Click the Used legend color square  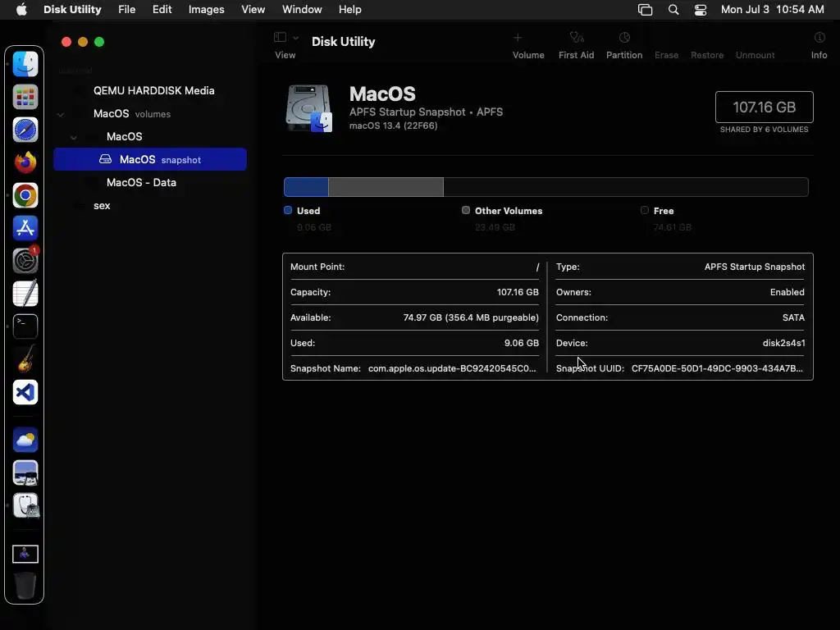pos(288,210)
